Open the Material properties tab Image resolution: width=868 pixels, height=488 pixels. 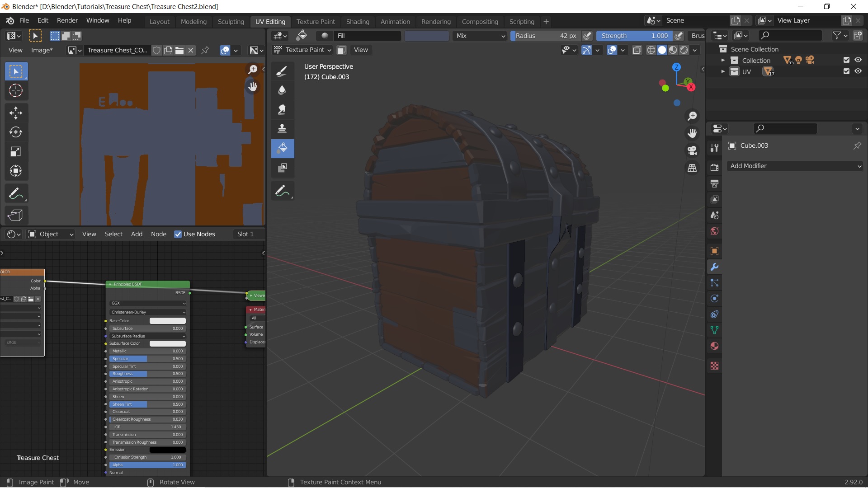pos(714,346)
